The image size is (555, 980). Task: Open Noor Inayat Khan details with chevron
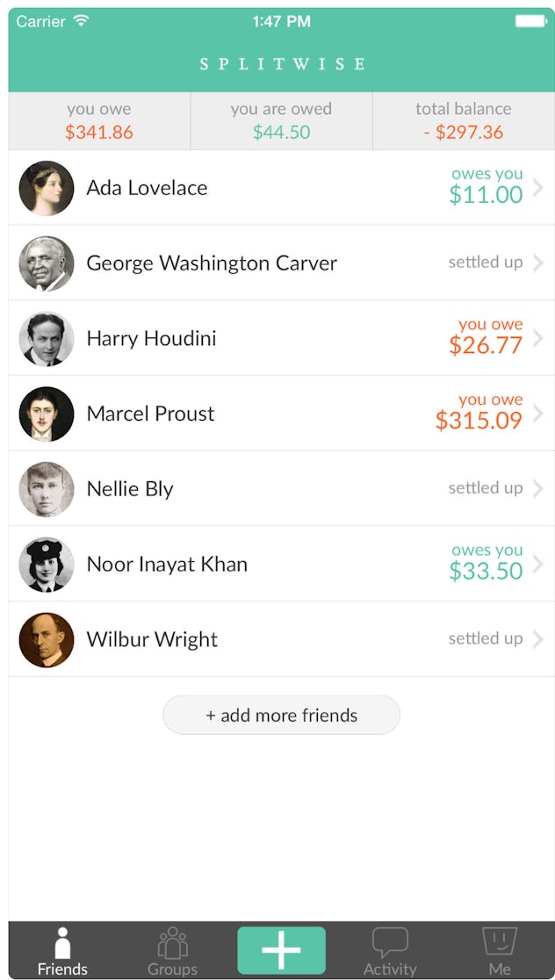(x=541, y=564)
